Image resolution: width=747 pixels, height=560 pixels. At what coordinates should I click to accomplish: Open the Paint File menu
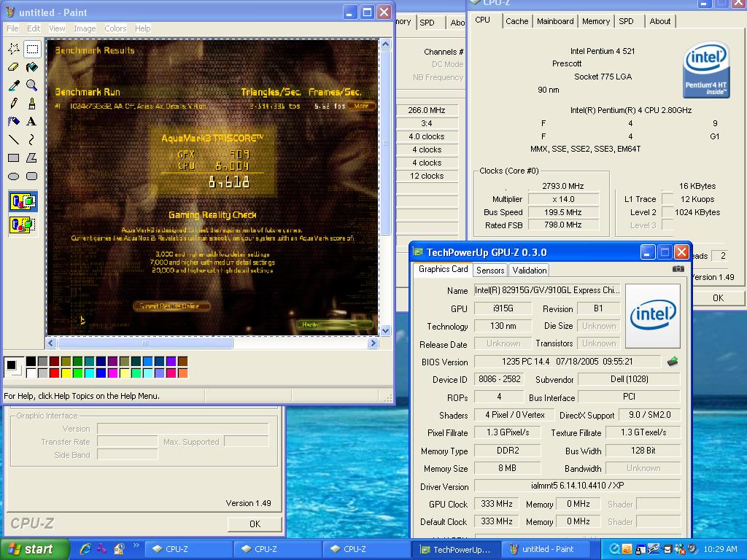12,28
